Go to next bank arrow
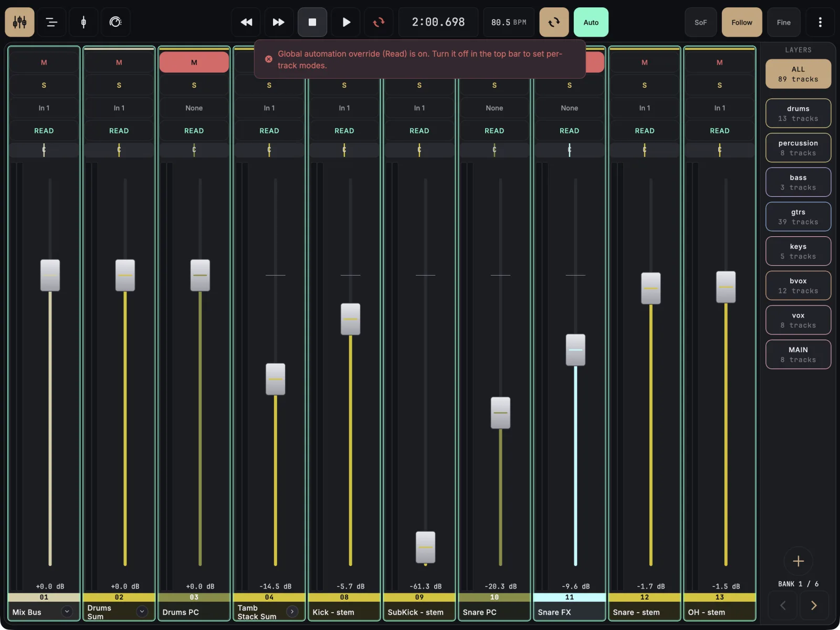 point(814,605)
